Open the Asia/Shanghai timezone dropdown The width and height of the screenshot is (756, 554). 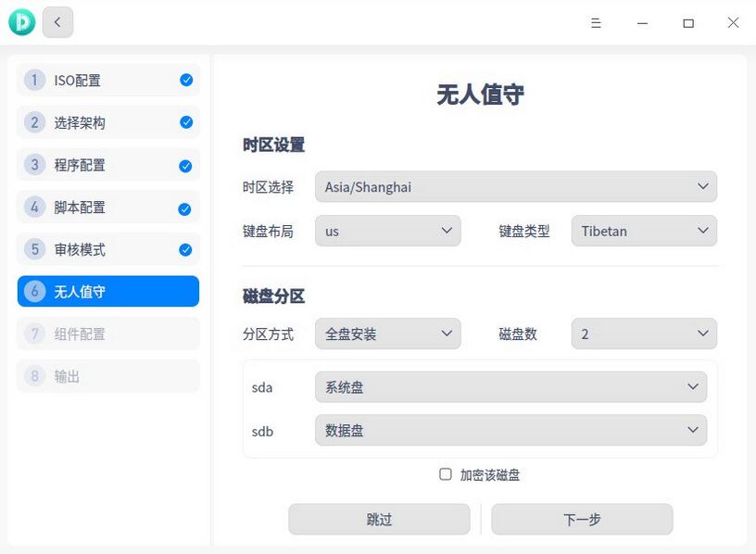click(515, 186)
